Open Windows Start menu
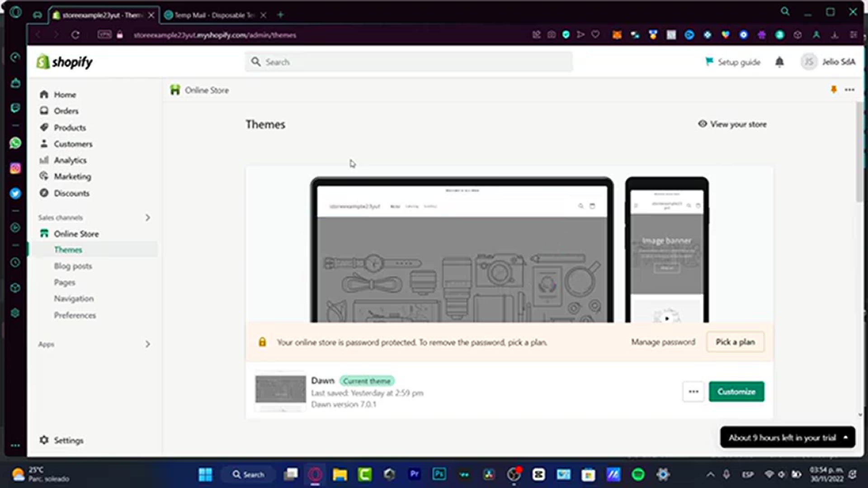This screenshot has width=868, height=488. (x=205, y=474)
